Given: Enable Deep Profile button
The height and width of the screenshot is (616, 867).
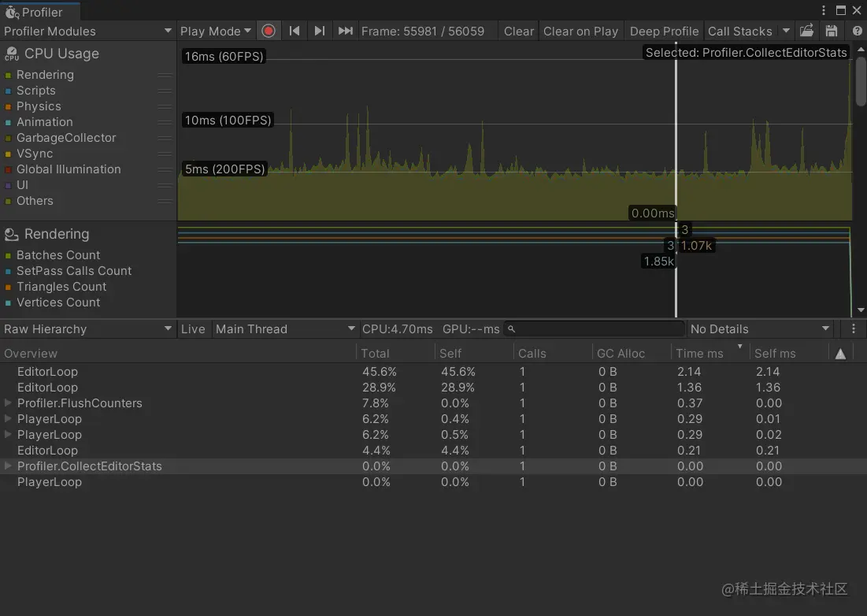Looking at the screenshot, I should click(x=664, y=31).
